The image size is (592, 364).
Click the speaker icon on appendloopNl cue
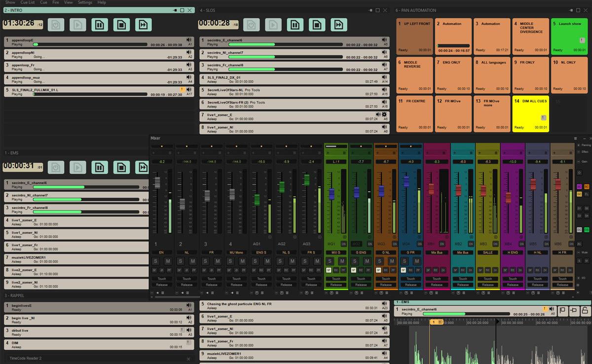189,52
